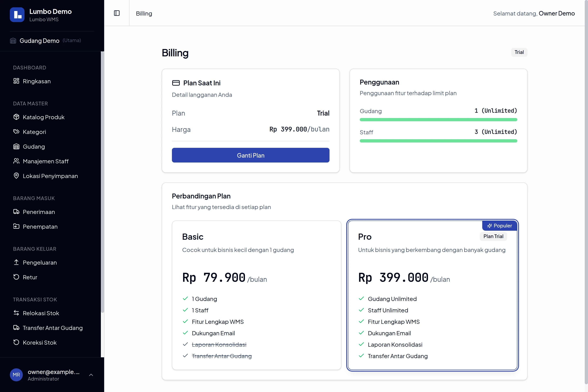
Task: Click the Gudang warehouse icon in Data Master
Action: (x=16, y=147)
